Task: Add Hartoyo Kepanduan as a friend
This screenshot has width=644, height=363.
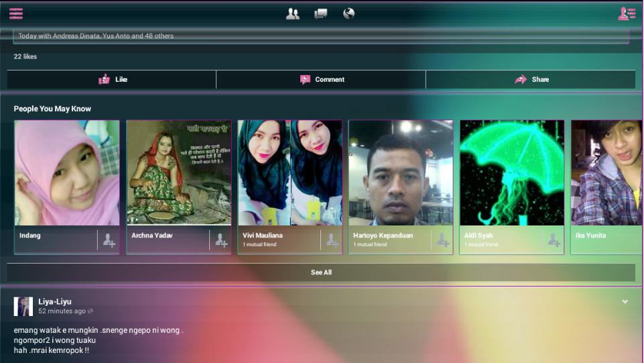Action: 442,240
